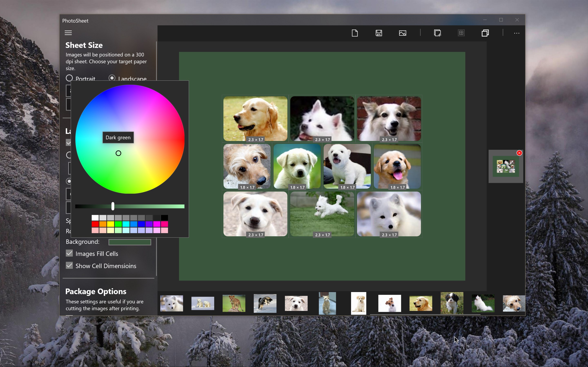Click the Save floppy disk icon
588x367 pixels.
click(379, 33)
